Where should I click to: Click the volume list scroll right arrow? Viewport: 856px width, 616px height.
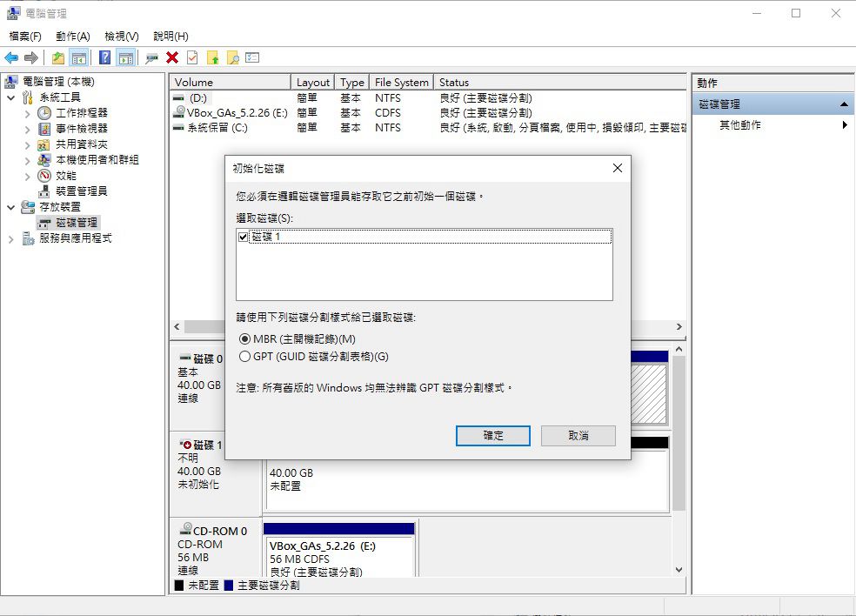(679, 326)
